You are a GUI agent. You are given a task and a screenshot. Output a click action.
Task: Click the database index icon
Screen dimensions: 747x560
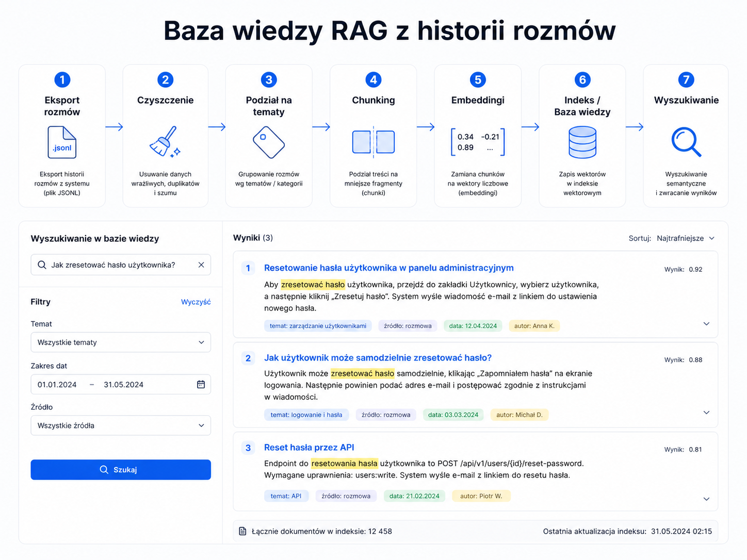click(582, 142)
